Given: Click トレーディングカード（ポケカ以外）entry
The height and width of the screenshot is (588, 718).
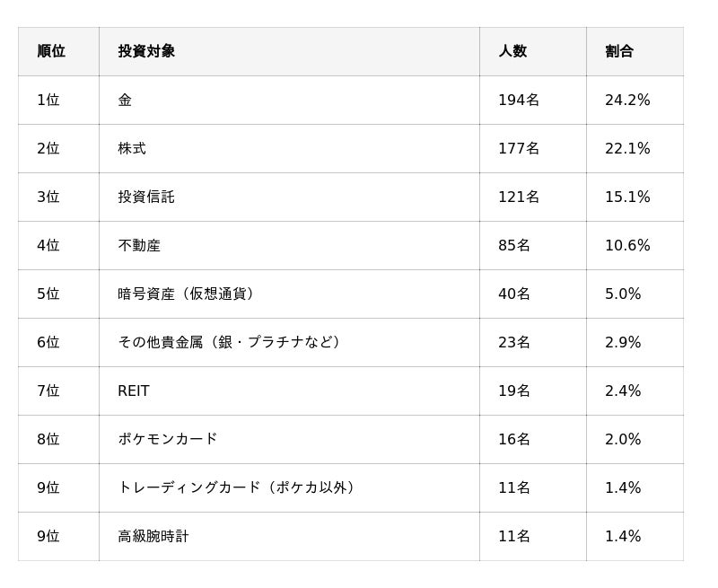Looking at the screenshot, I should [x=239, y=487].
